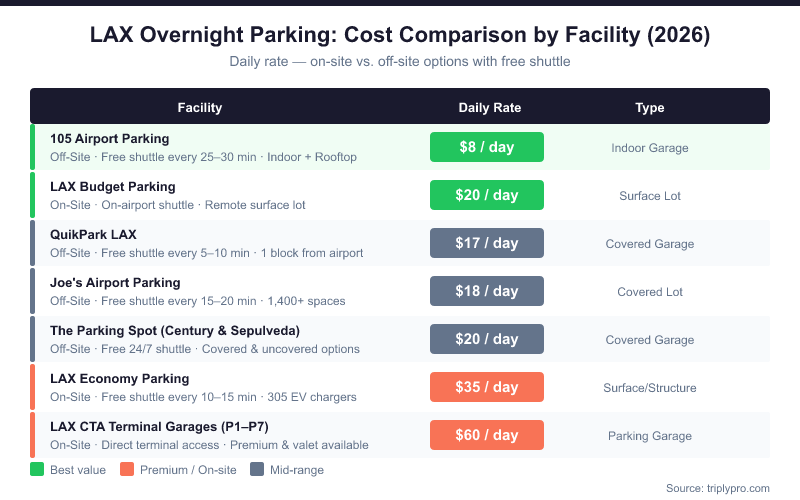Select the Joe's Airport Parking name
This screenshot has height=500, width=800.
(x=115, y=283)
